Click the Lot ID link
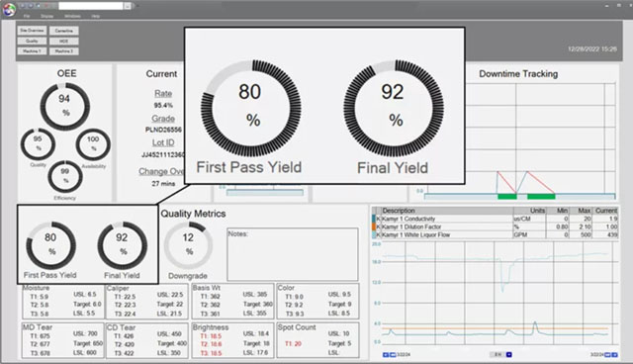The width and height of the screenshot is (633, 364). pyautogui.click(x=163, y=142)
